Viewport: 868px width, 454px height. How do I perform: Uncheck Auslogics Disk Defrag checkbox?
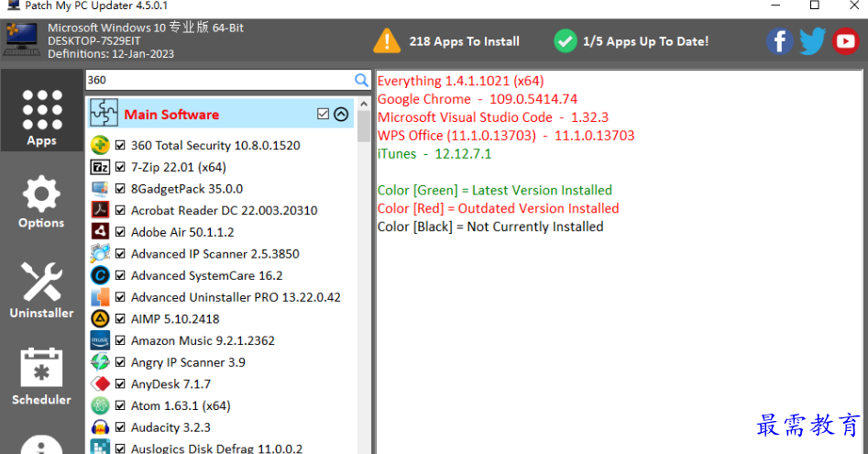point(120,448)
